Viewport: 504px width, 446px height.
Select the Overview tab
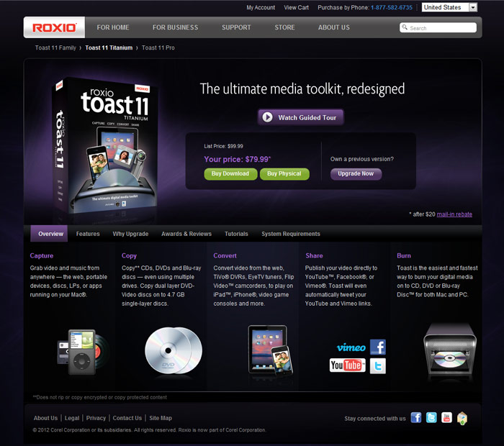point(49,234)
